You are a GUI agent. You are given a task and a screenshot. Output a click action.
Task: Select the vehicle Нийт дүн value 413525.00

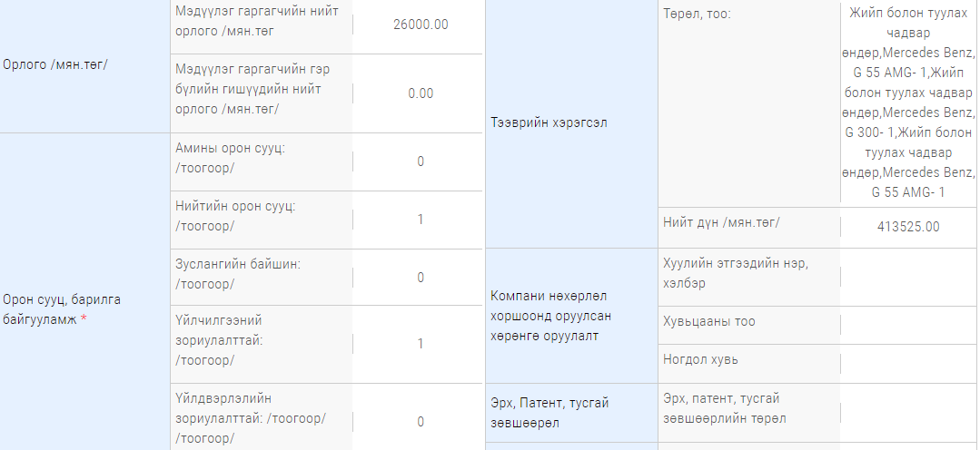click(909, 227)
